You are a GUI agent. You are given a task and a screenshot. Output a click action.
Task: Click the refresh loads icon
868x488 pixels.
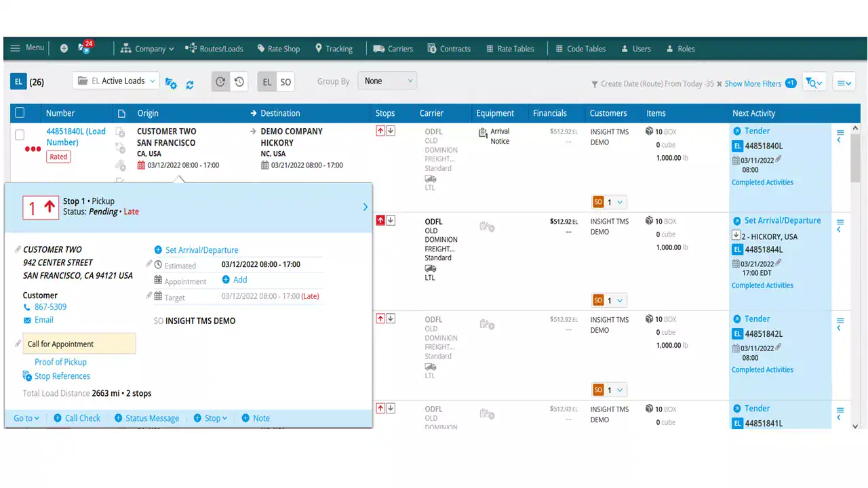[190, 85]
